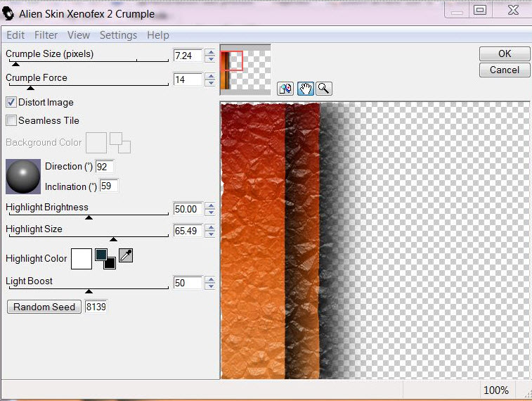The width and height of the screenshot is (532, 401).
Task: Click the Crumple Size slider handle
Action: pyautogui.click(x=15, y=64)
